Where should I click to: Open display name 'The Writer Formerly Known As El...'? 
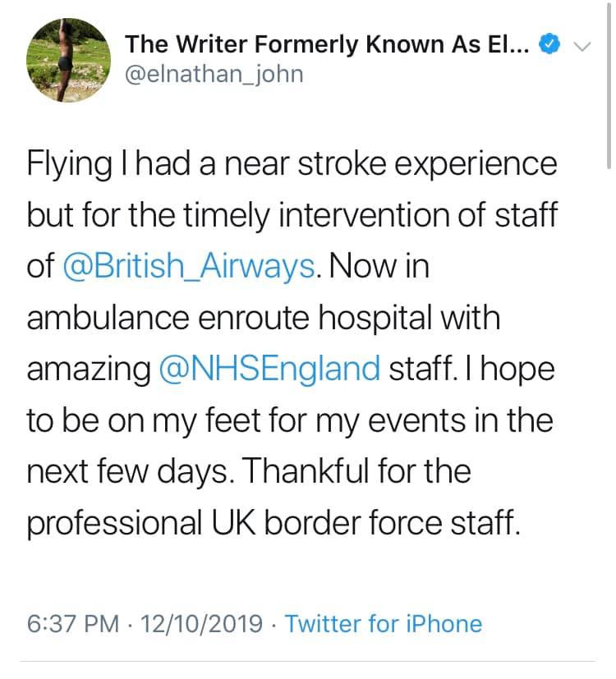pyautogui.click(x=328, y=44)
